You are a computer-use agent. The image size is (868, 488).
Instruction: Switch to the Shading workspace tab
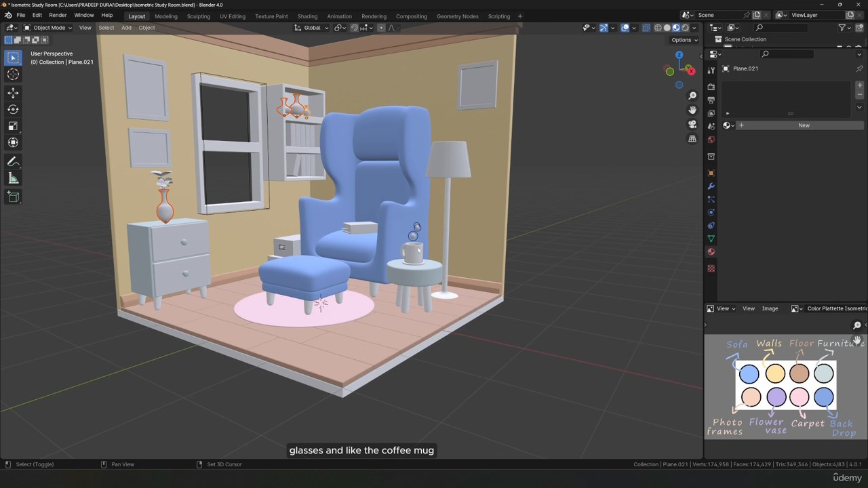(307, 16)
